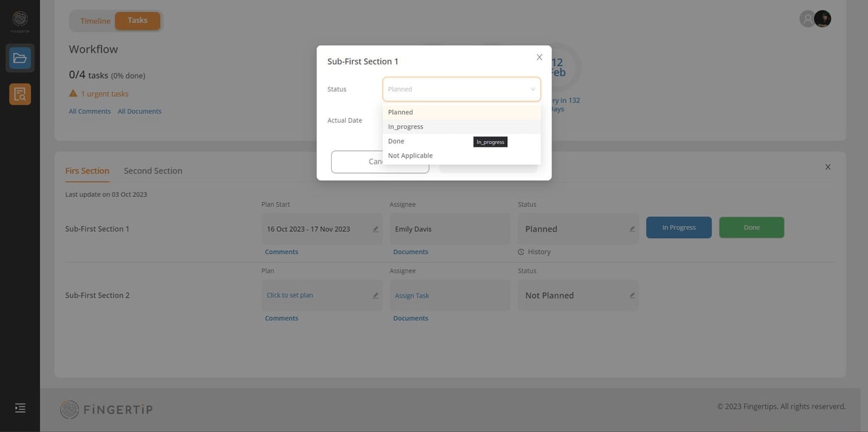Click the urgent tasks warning icon
Viewport: 868px width, 432px height.
pyautogui.click(x=73, y=93)
